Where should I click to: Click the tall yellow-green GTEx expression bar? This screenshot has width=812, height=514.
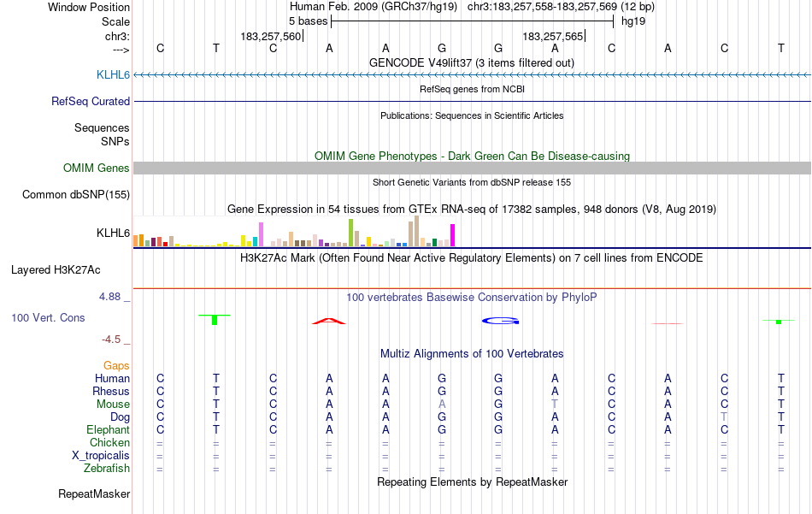click(x=350, y=233)
